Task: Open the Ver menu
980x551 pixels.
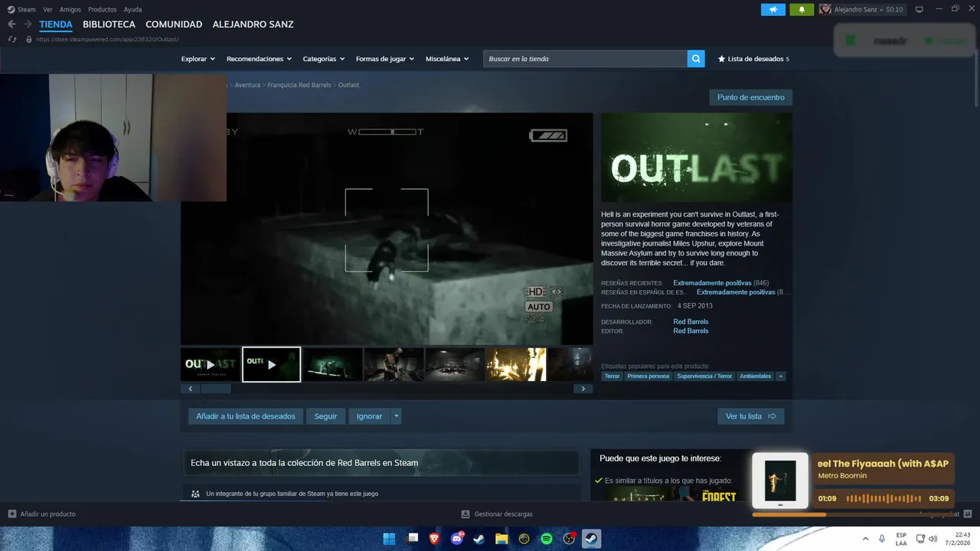Action: pyautogui.click(x=47, y=9)
